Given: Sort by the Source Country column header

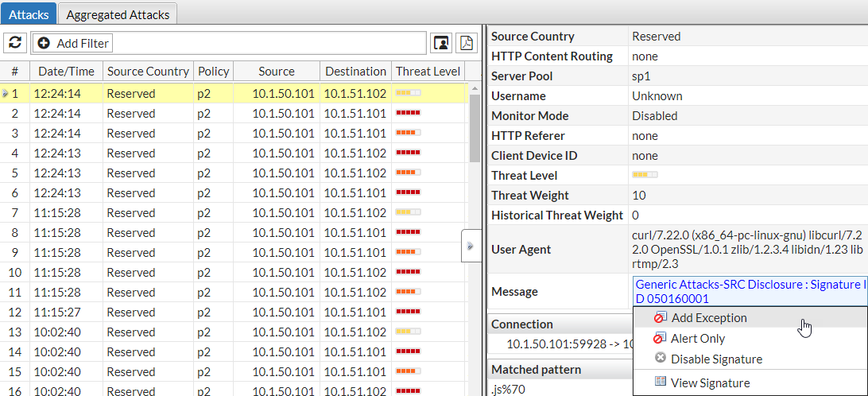Looking at the screenshot, I should coord(148,72).
